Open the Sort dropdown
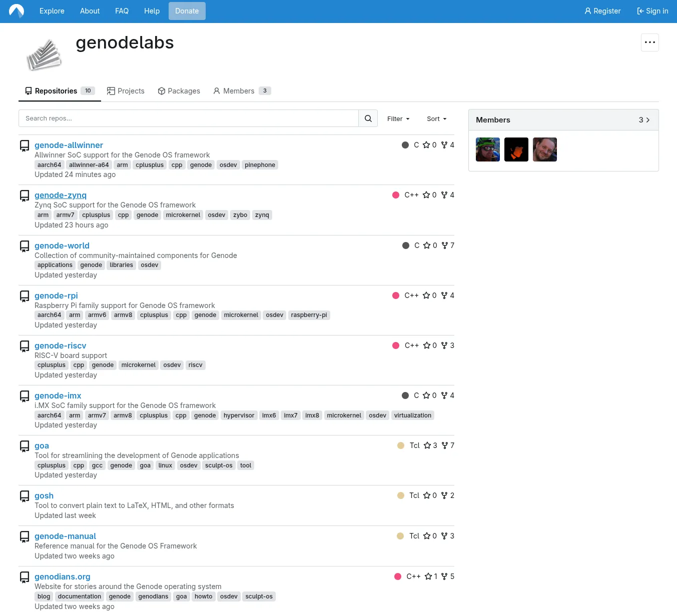This screenshot has height=616, width=677. 436,118
